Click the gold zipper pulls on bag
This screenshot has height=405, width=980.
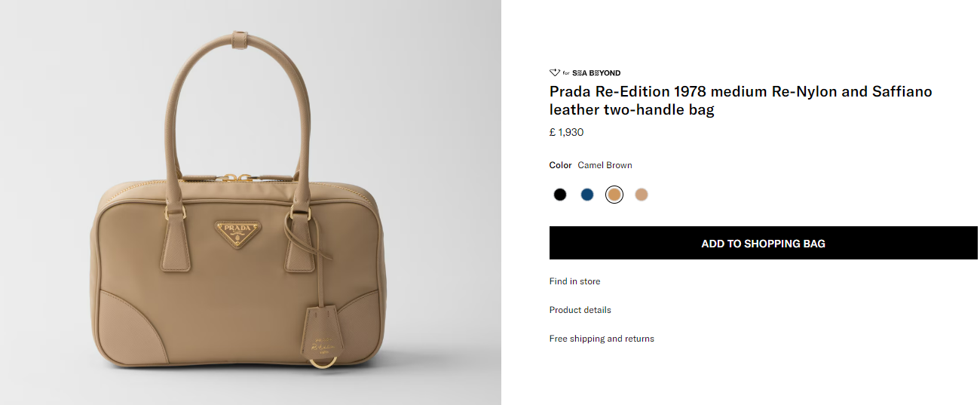(x=236, y=178)
